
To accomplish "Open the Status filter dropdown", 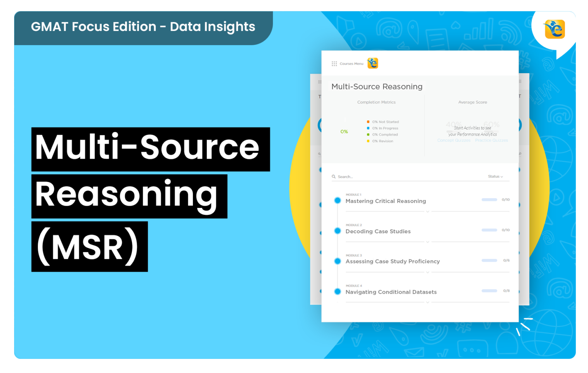I will point(495,177).
